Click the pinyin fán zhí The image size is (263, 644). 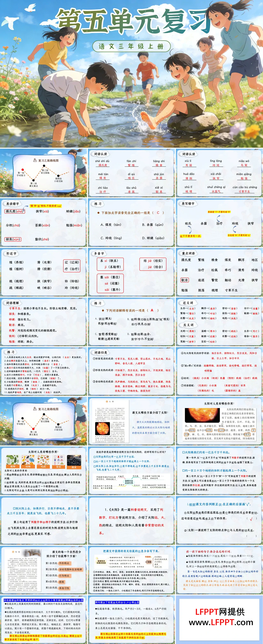tap(131, 161)
